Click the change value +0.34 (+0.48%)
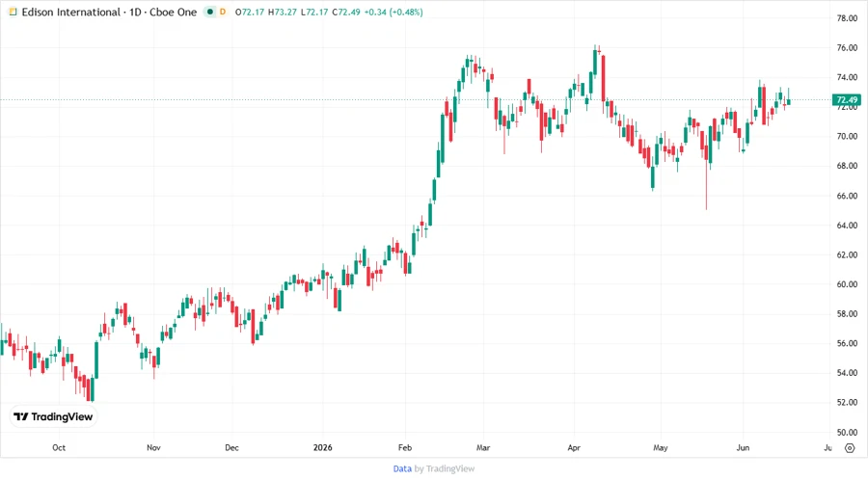Viewport: 868px width, 480px height. click(393, 13)
